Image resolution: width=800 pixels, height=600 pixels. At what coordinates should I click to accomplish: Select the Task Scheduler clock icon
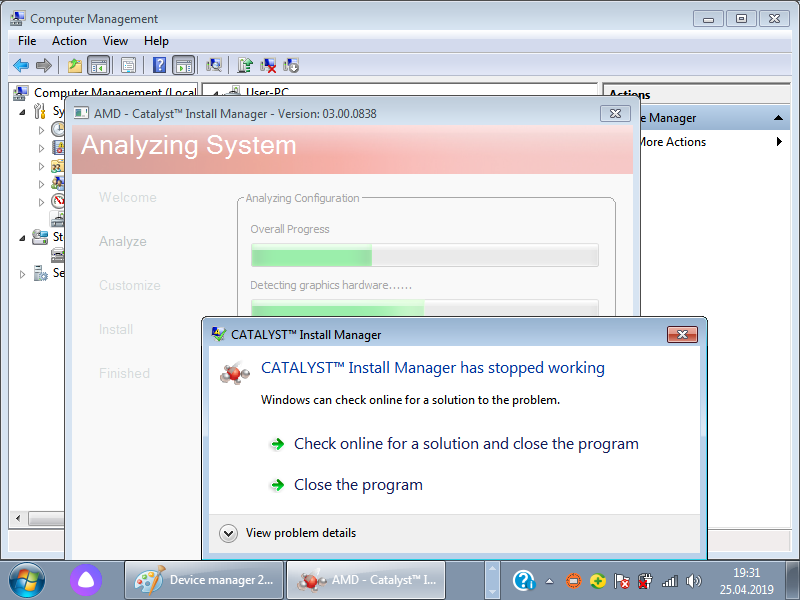(x=58, y=129)
